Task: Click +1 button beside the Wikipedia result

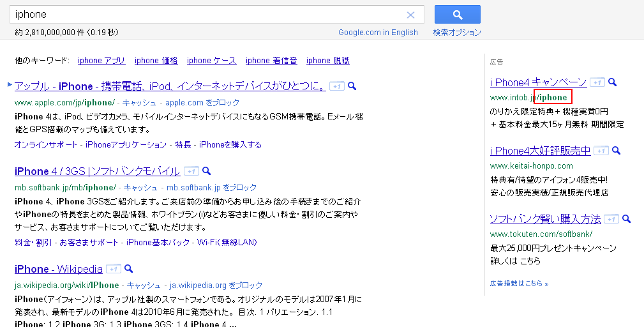Action: [114, 269]
